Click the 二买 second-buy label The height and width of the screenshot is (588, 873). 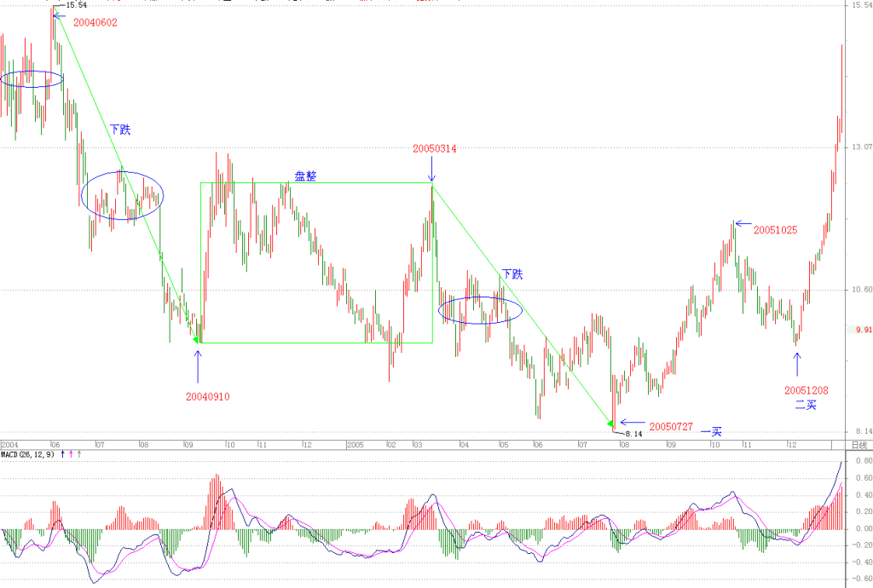(806, 405)
